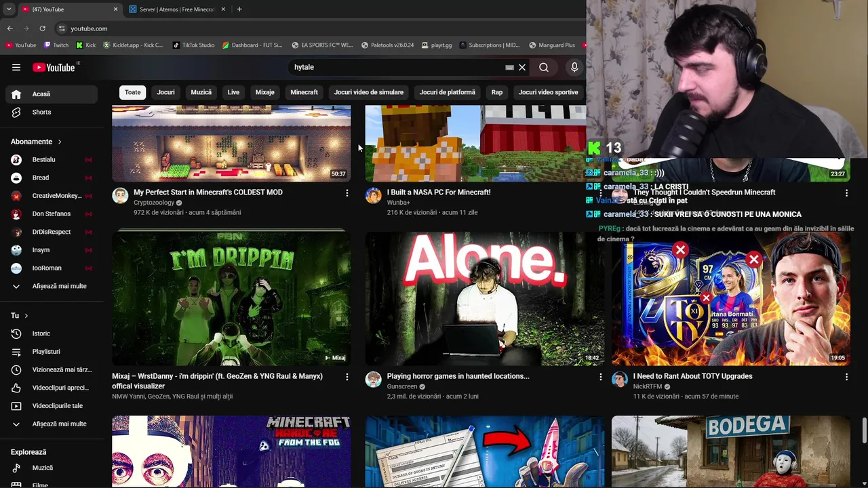Open the NickRTFM channel avatar
The height and width of the screenshot is (488, 868).
pyautogui.click(x=620, y=380)
